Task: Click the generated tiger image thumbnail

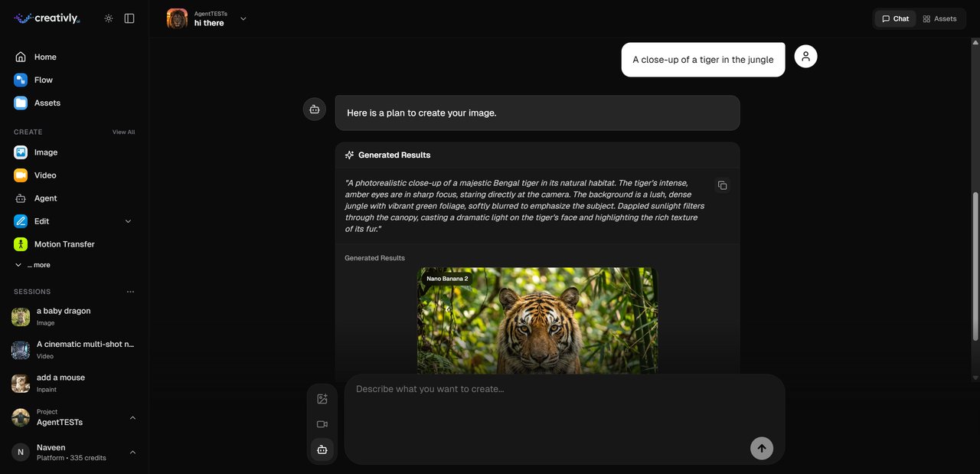Action: coord(537,322)
